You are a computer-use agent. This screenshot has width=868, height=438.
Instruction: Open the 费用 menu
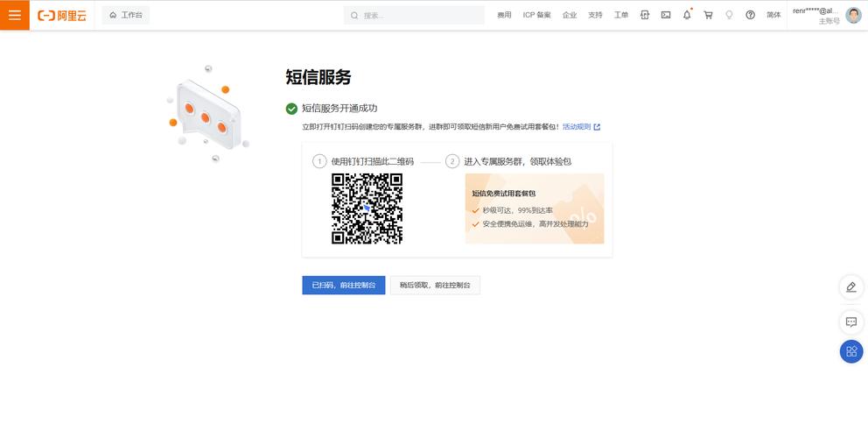[x=504, y=15]
